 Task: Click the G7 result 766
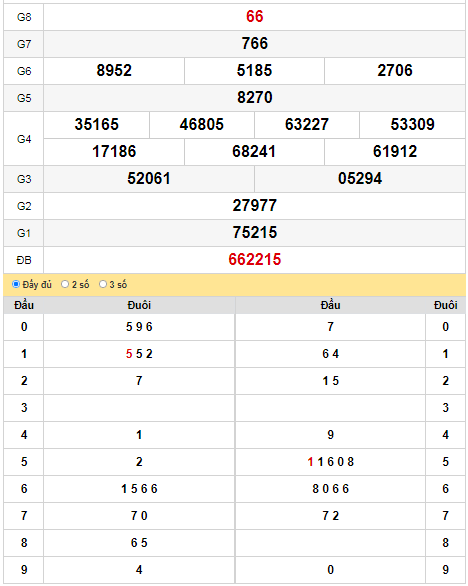coord(255,44)
